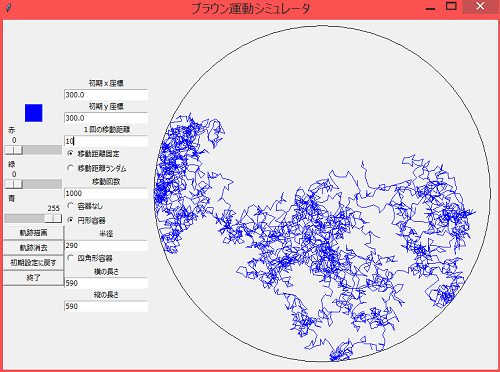Choose the 容器なし option
500x372 pixels.
(x=70, y=206)
